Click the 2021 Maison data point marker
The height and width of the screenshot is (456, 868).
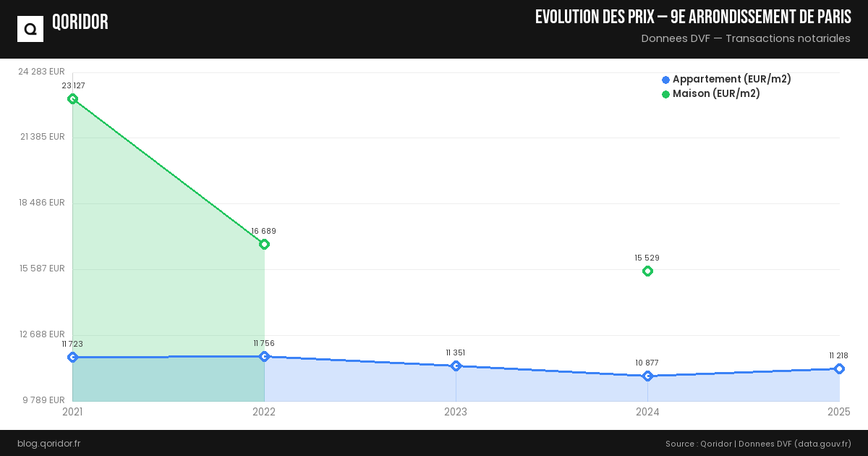tap(72, 98)
